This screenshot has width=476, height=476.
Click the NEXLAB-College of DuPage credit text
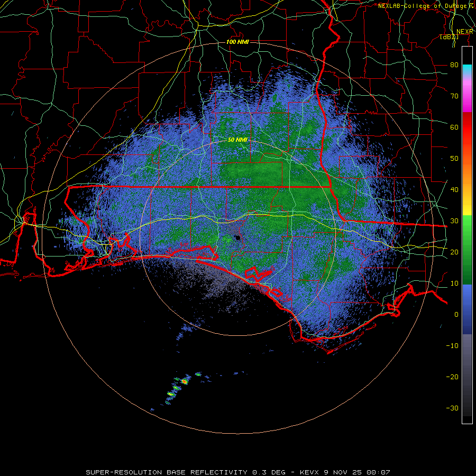(425, 6)
